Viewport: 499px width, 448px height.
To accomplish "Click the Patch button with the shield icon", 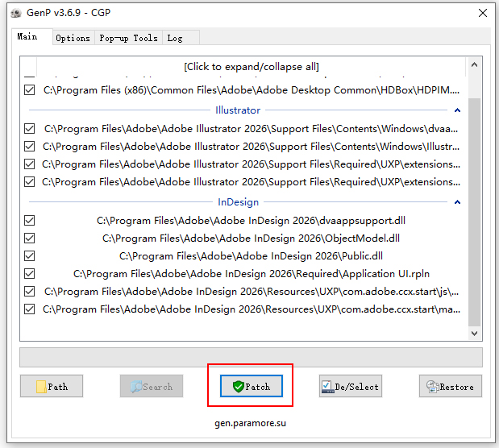I will [x=251, y=386].
